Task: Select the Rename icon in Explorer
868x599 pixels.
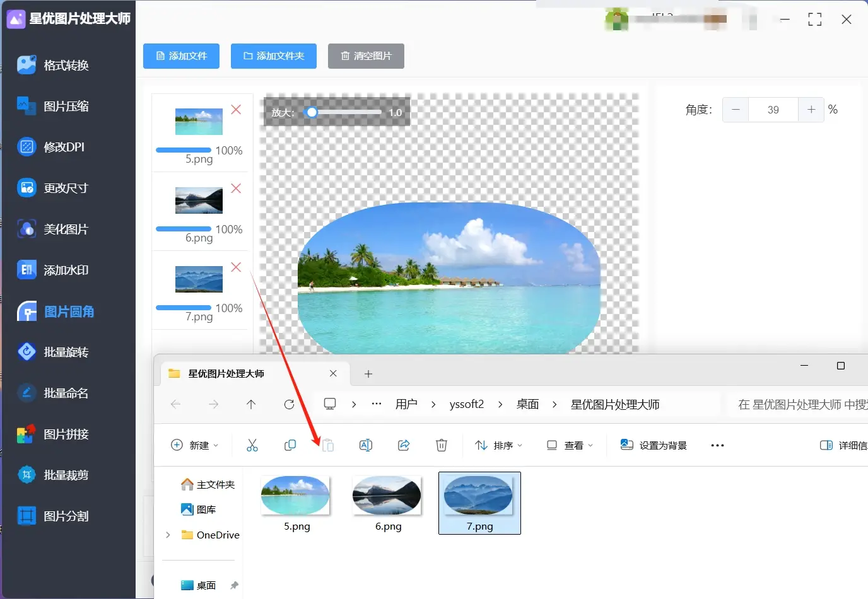Action: pyautogui.click(x=365, y=445)
